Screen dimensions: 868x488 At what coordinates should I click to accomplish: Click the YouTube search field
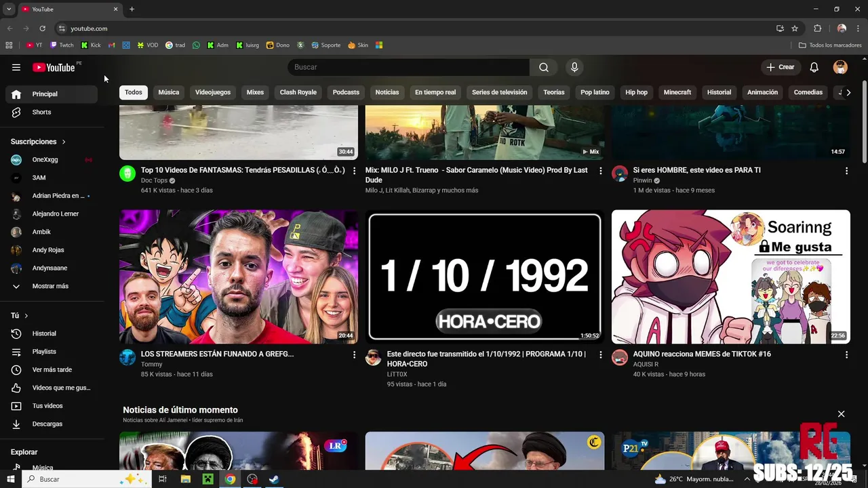click(x=408, y=67)
